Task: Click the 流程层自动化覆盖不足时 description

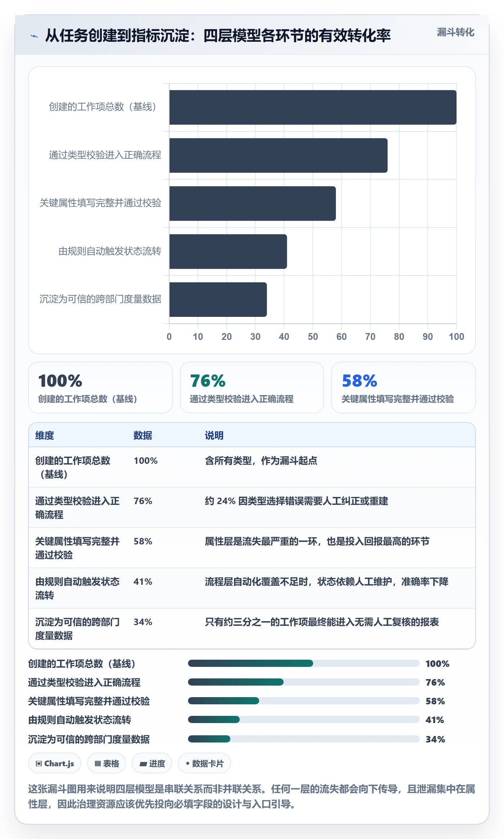Action: pyautogui.click(x=327, y=582)
